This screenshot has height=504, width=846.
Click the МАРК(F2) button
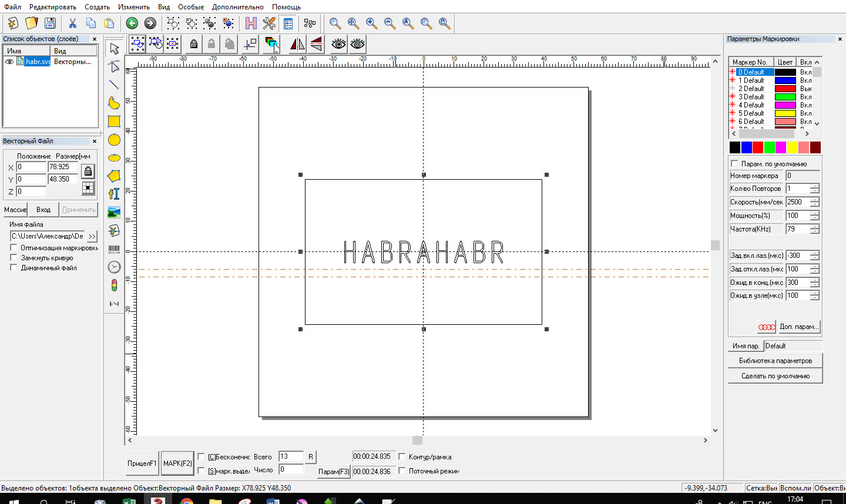(177, 463)
